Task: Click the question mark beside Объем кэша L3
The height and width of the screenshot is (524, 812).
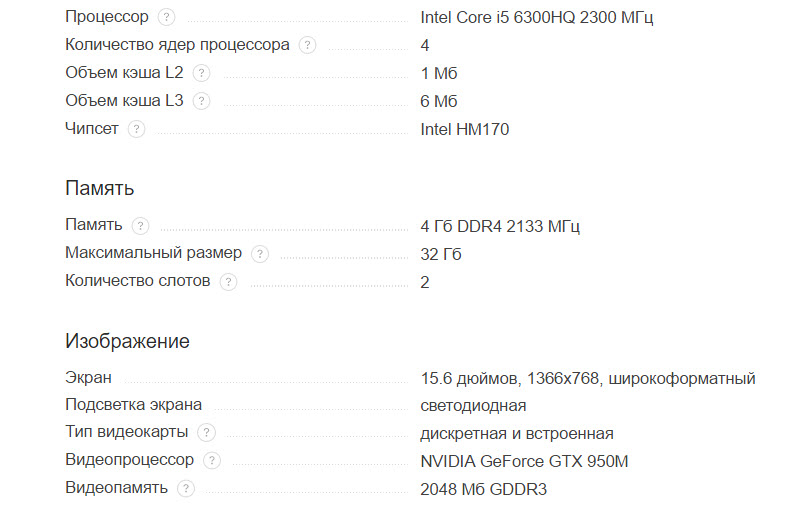Action: pyautogui.click(x=201, y=101)
